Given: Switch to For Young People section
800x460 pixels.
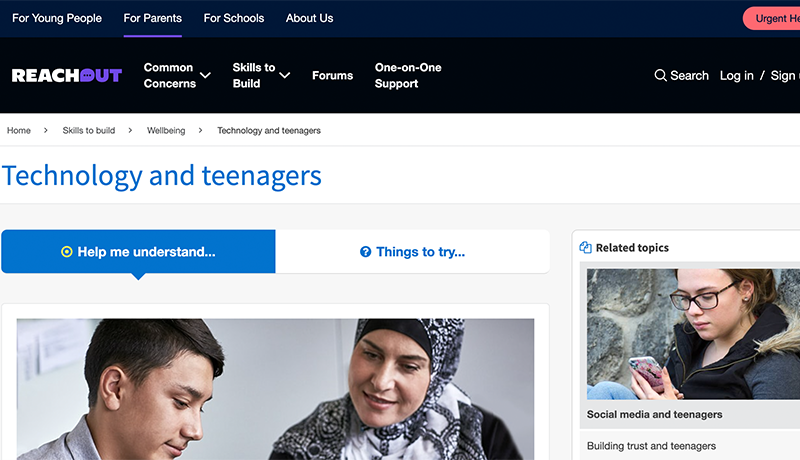Looking at the screenshot, I should click(x=57, y=18).
